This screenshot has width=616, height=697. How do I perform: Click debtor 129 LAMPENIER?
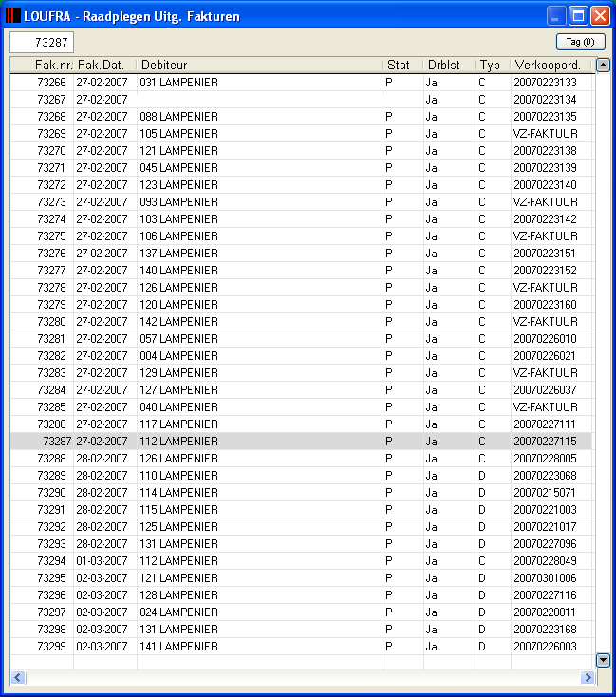tap(178, 373)
